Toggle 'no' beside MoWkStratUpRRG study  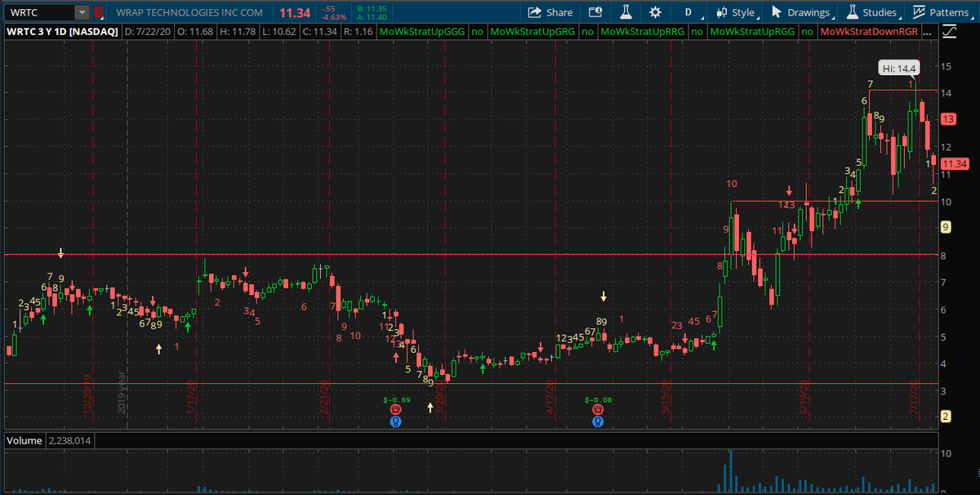pyautogui.click(x=697, y=31)
